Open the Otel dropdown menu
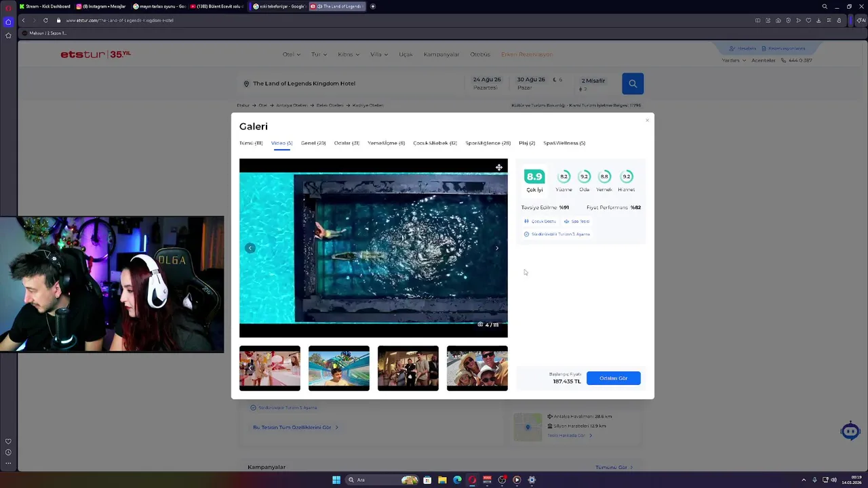Image resolution: width=868 pixels, height=488 pixels. pyautogui.click(x=290, y=54)
